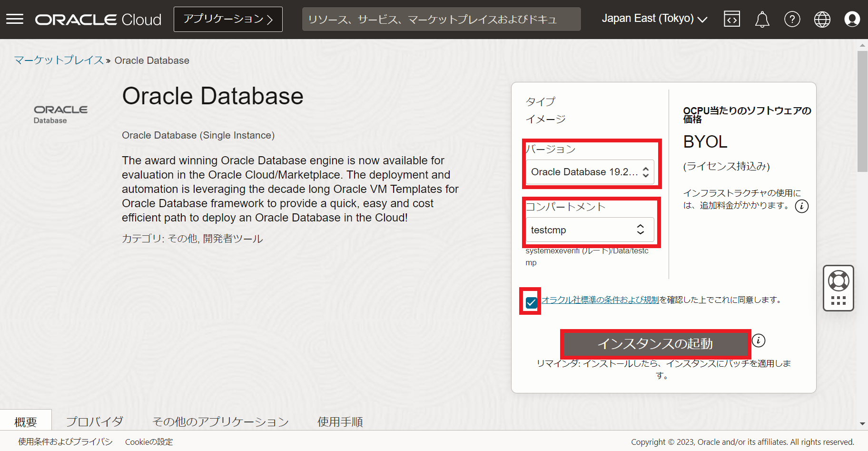Return to マーケットプレイス via breadcrumb
The image size is (868, 451).
[x=58, y=60]
